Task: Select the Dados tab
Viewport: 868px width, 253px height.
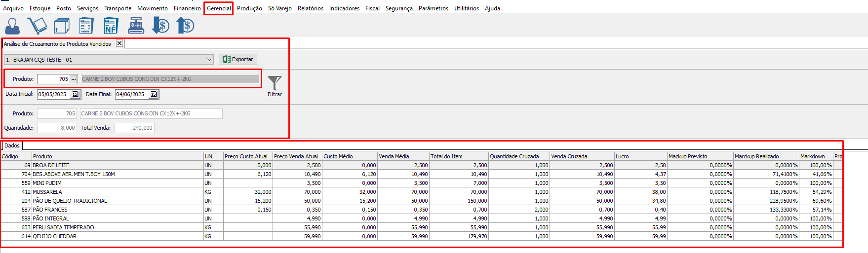Action: (x=12, y=145)
